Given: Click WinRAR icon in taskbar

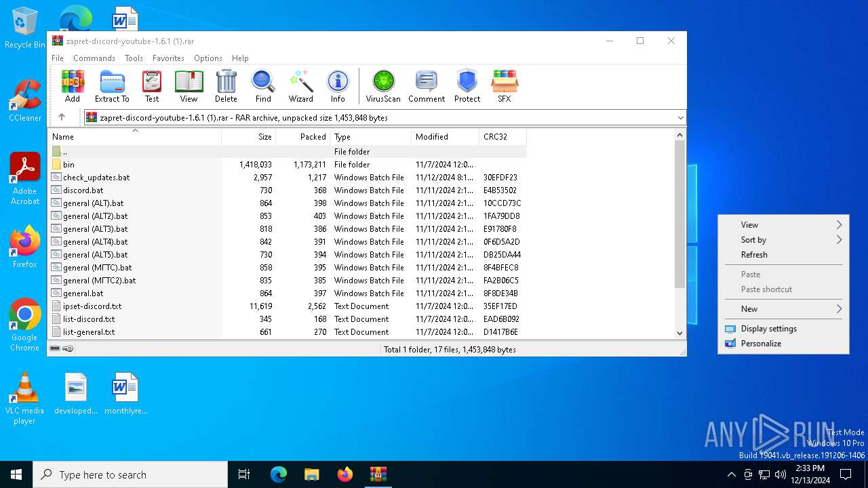Looking at the screenshot, I should (x=378, y=474).
